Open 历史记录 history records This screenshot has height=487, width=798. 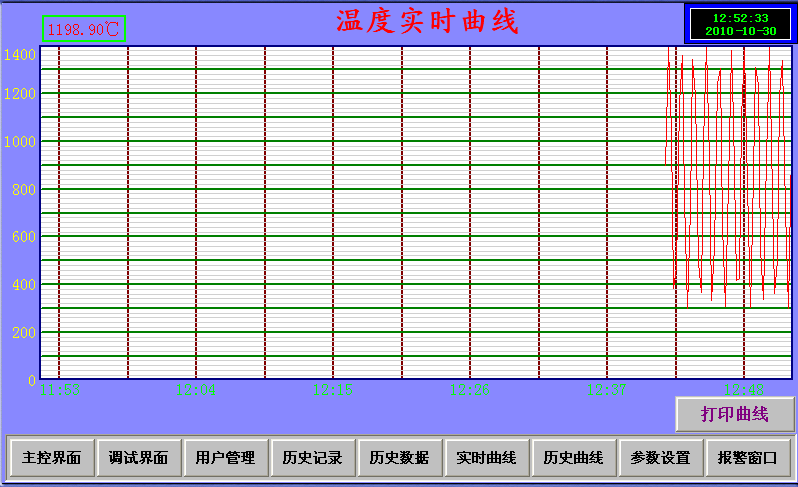[313, 457]
